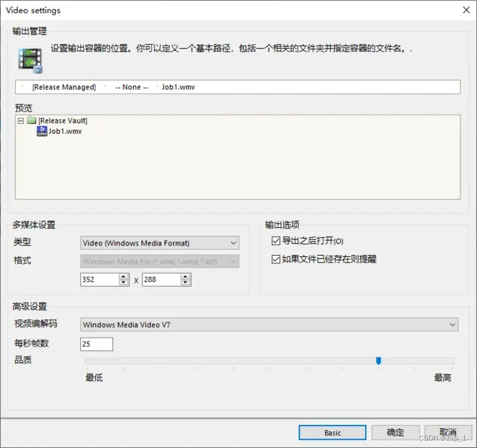Toggle the 如果文件已经存在则提醒 checkbox
Viewport: 477px width, 448px height.
click(x=276, y=259)
